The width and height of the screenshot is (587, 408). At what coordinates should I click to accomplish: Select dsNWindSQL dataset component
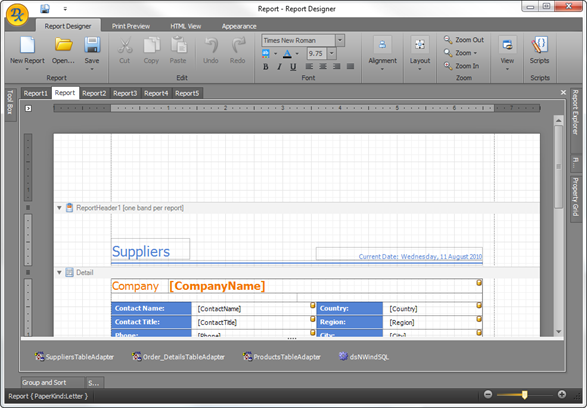click(364, 357)
